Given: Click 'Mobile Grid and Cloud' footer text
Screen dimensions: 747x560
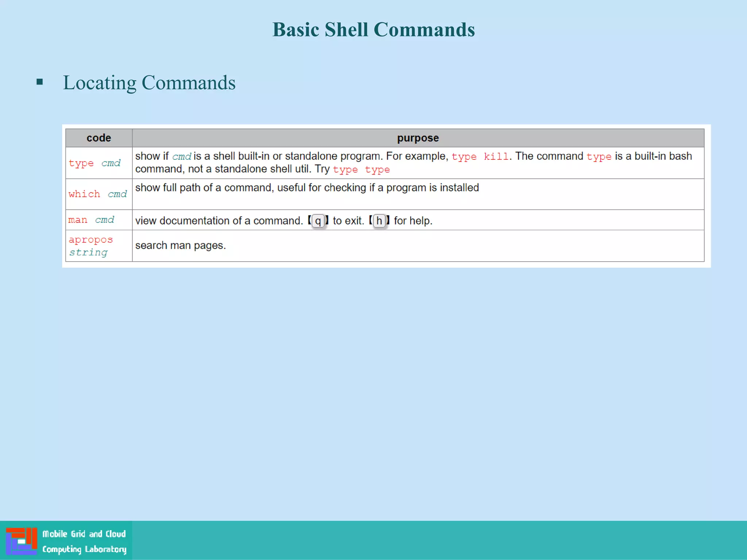Looking at the screenshot, I should 84,534.
